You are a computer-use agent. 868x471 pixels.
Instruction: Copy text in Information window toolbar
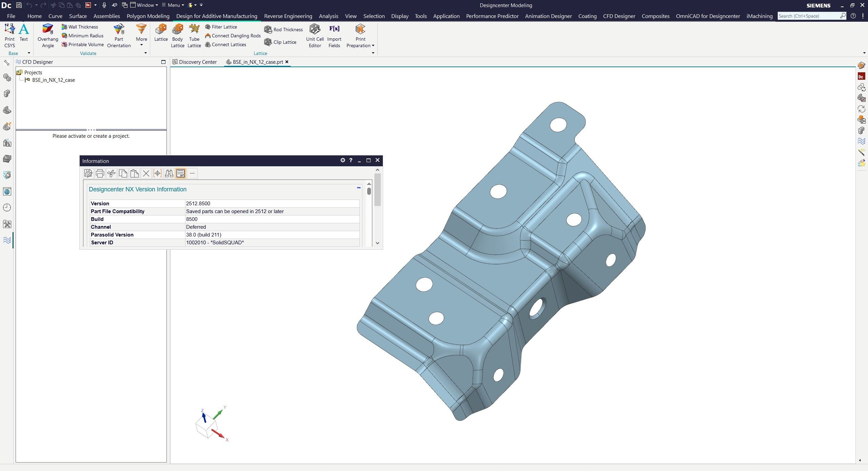pos(123,173)
